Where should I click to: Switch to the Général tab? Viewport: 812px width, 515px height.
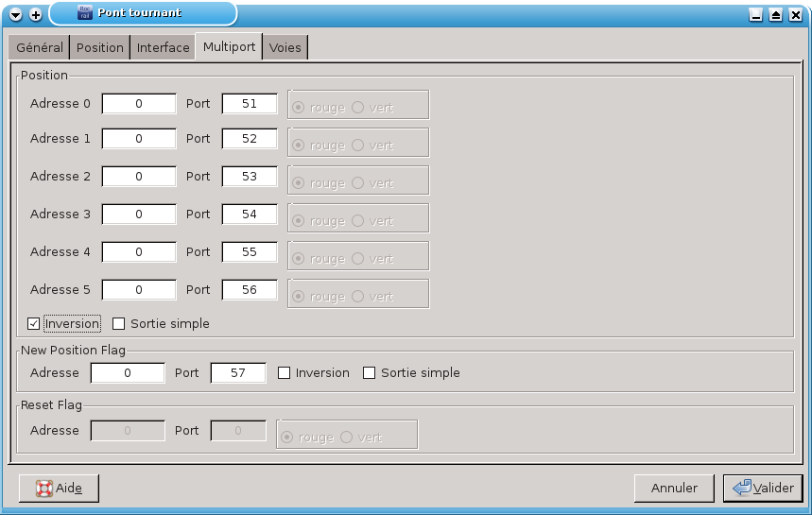[x=40, y=47]
